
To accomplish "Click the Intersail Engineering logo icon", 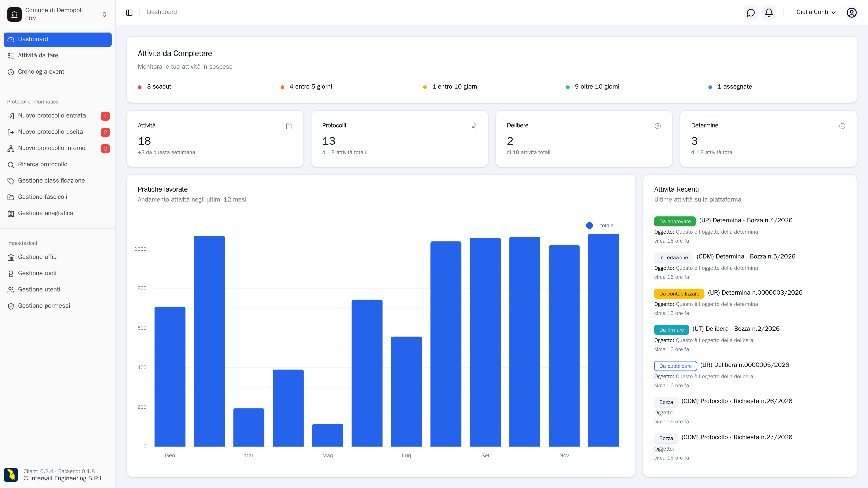I will coord(11,475).
